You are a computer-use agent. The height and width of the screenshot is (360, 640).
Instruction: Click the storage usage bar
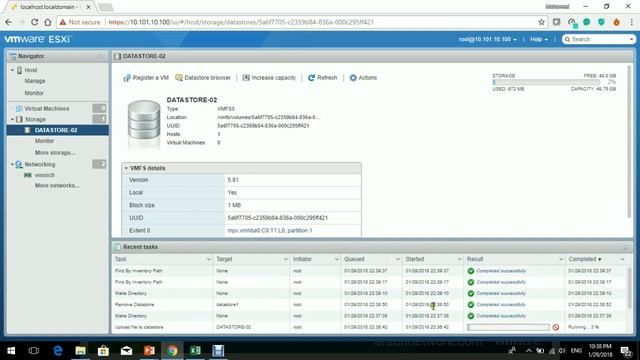[546, 82]
